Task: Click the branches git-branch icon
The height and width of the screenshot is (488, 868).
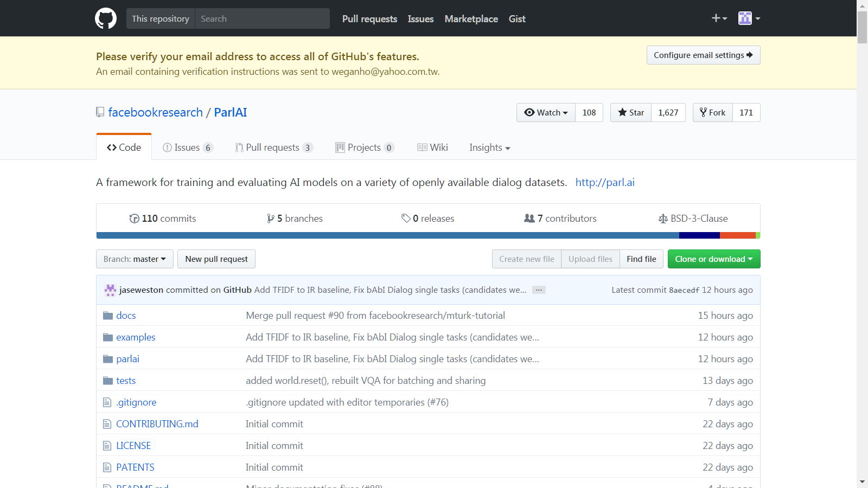Action: (x=270, y=219)
